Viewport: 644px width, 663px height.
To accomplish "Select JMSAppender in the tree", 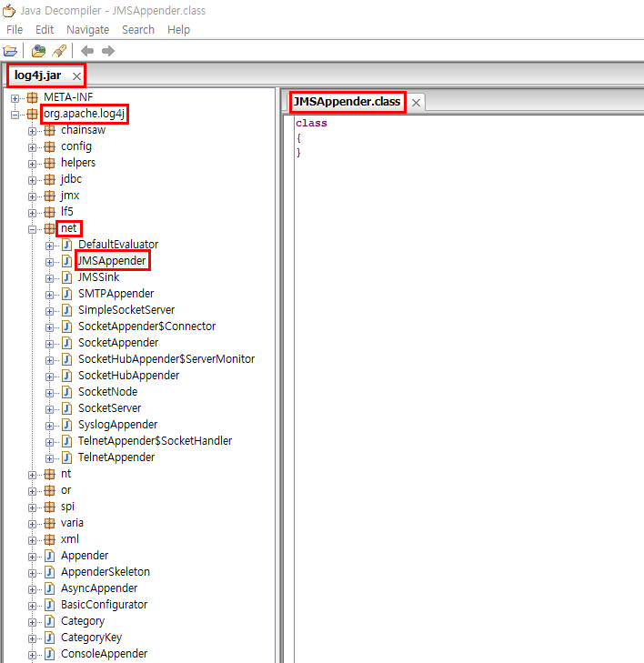I will coord(112,261).
